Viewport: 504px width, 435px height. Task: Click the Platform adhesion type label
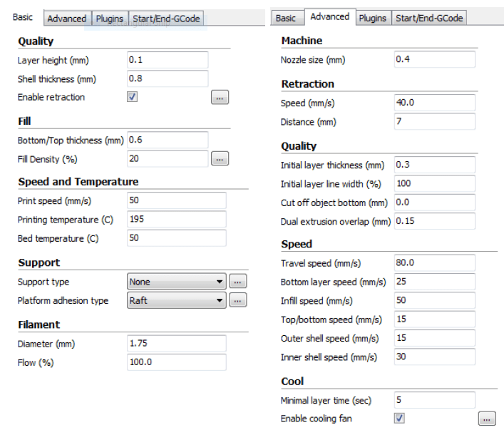click(x=63, y=301)
